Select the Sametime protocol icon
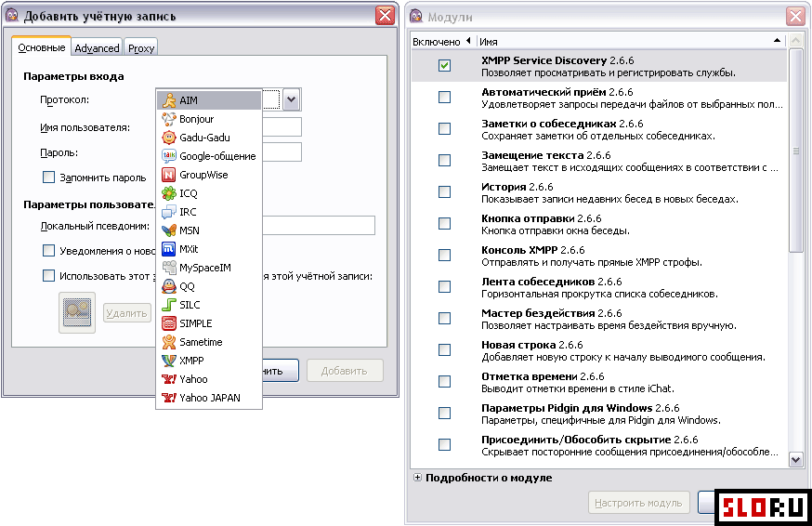The image size is (812, 526). [x=169, y=342]
